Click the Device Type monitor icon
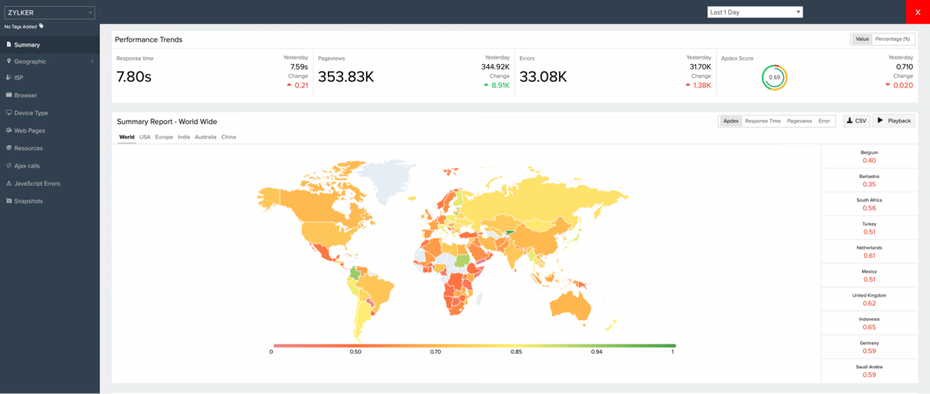The width and height of the screenshot is (930, 394). tap(9, 113)
